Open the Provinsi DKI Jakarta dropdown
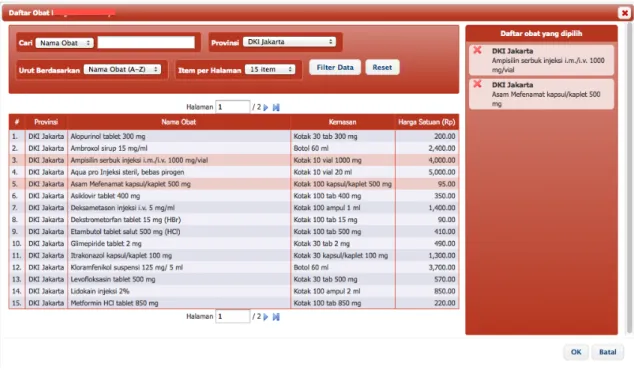634x370 pixels. click(290, 42)
